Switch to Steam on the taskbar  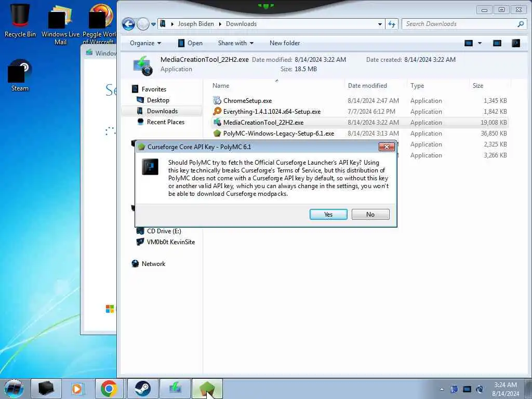point(142,389)
